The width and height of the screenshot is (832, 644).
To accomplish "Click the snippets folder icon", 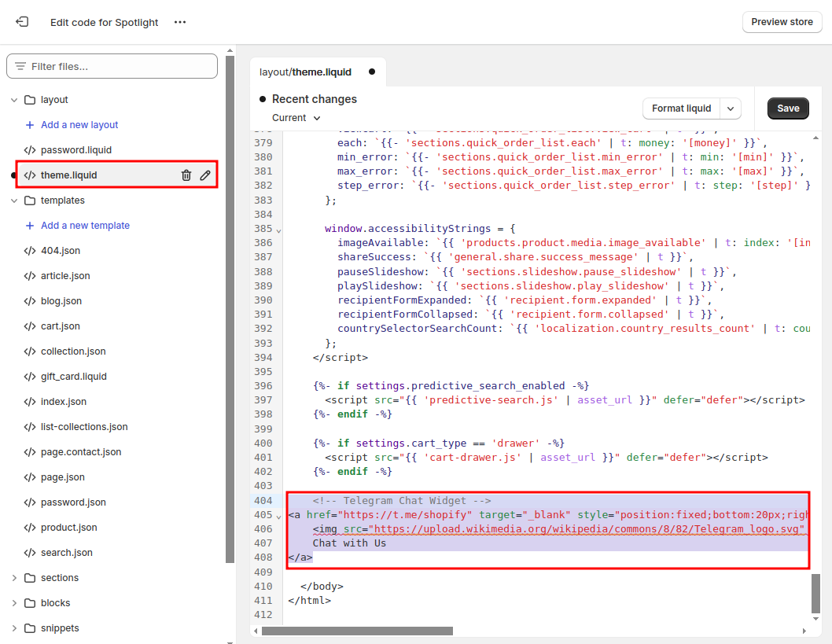I will pyautogui.click(x=30, y=628).
